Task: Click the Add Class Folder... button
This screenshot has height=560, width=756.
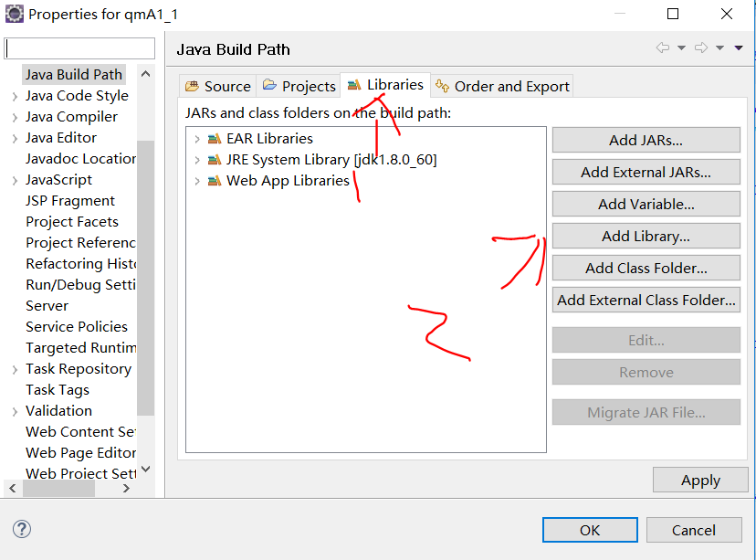Action: 646,268
